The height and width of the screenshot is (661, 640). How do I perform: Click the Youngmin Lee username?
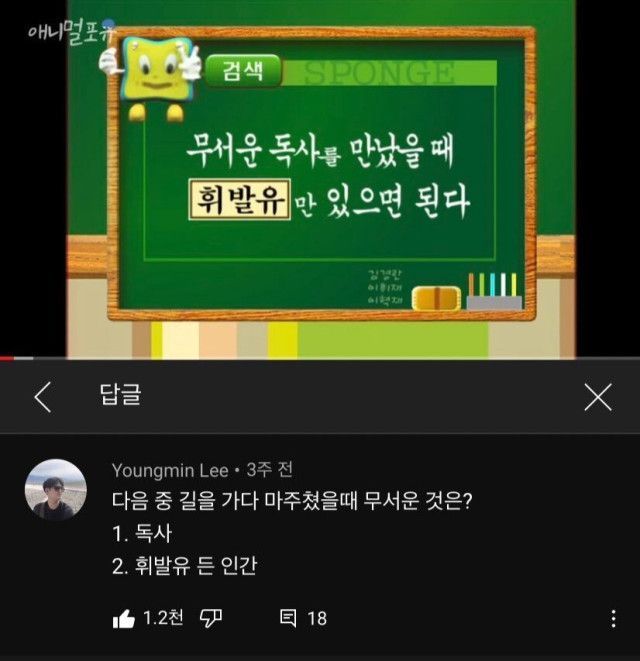170,470
